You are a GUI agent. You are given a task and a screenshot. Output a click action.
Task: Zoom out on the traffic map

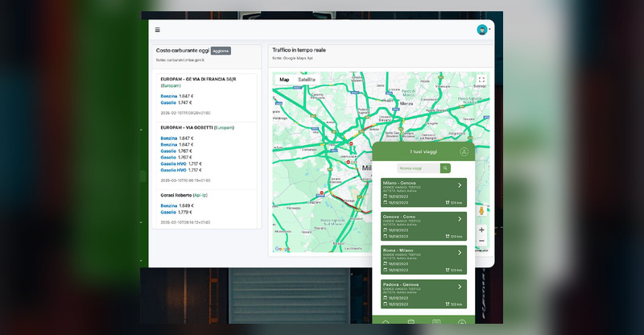(x=481, y=241)
